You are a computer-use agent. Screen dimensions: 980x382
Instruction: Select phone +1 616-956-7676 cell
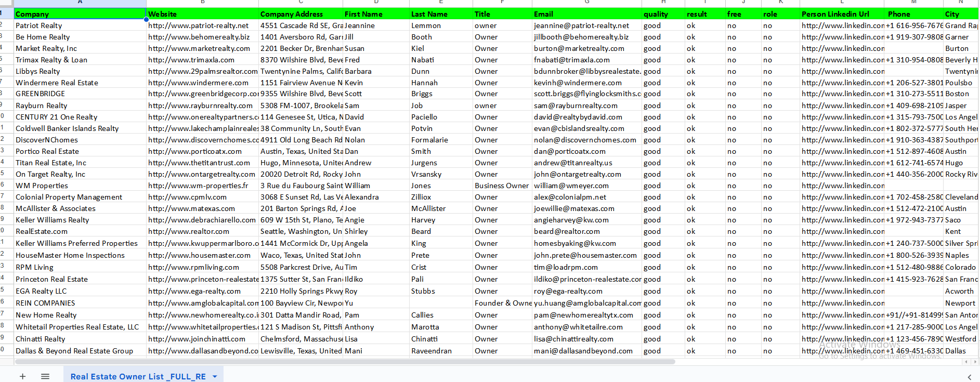click(913, 25)
